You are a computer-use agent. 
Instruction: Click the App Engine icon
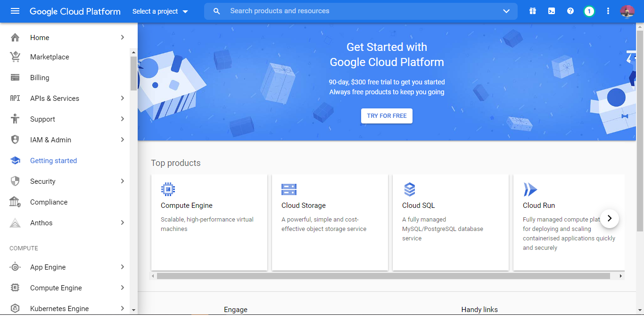15,267
